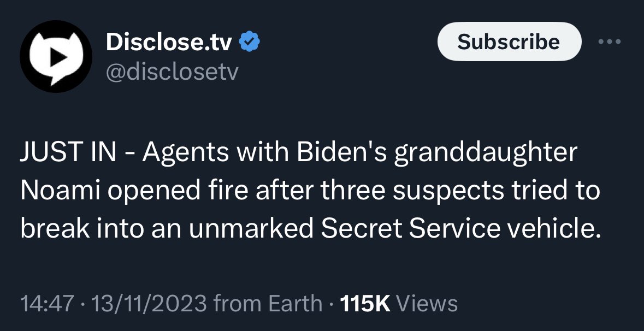Visit the @disclosetv handle
This screenshot has height=331, width=644.
click(172, 73)
